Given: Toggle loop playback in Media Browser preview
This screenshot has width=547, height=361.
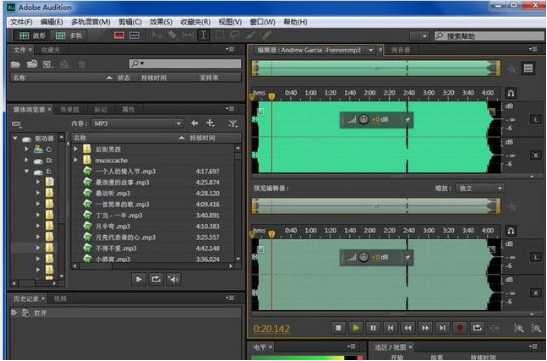Looking at the screenshot, I should (x=156, y=279).
